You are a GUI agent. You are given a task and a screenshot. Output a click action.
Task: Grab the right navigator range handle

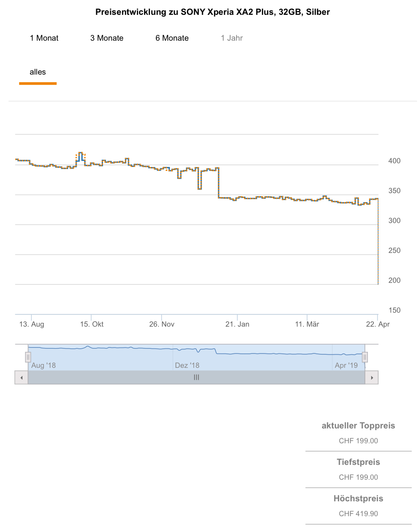point(364,357)
